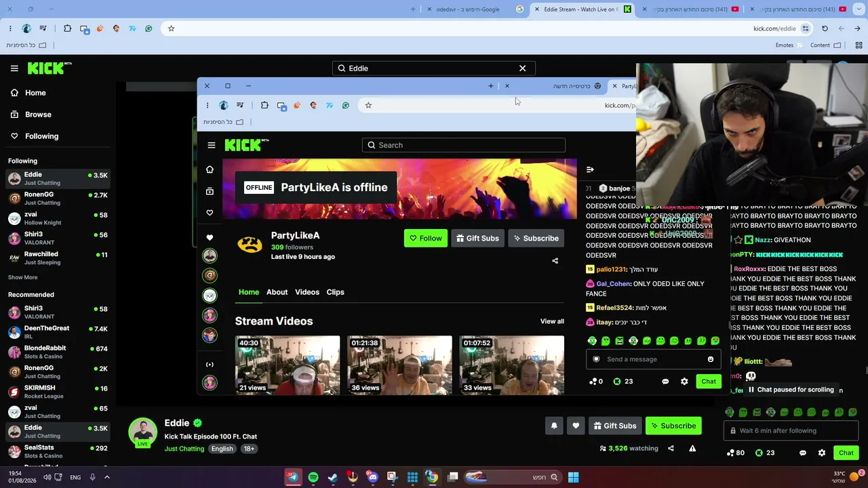This screenshot has width=868, height=488.
Task: Click the 7TV extension in the main browser toolbar
Action: click(x=132, y=28)
